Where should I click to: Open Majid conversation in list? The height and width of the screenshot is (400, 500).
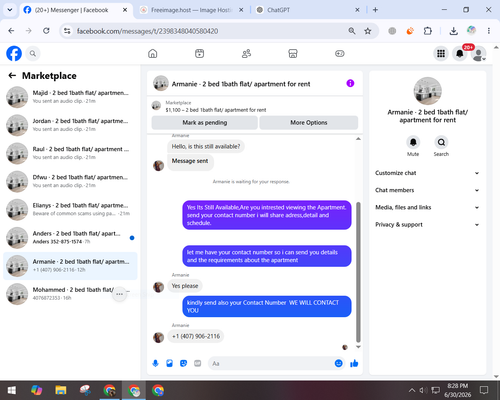point(70,97)
